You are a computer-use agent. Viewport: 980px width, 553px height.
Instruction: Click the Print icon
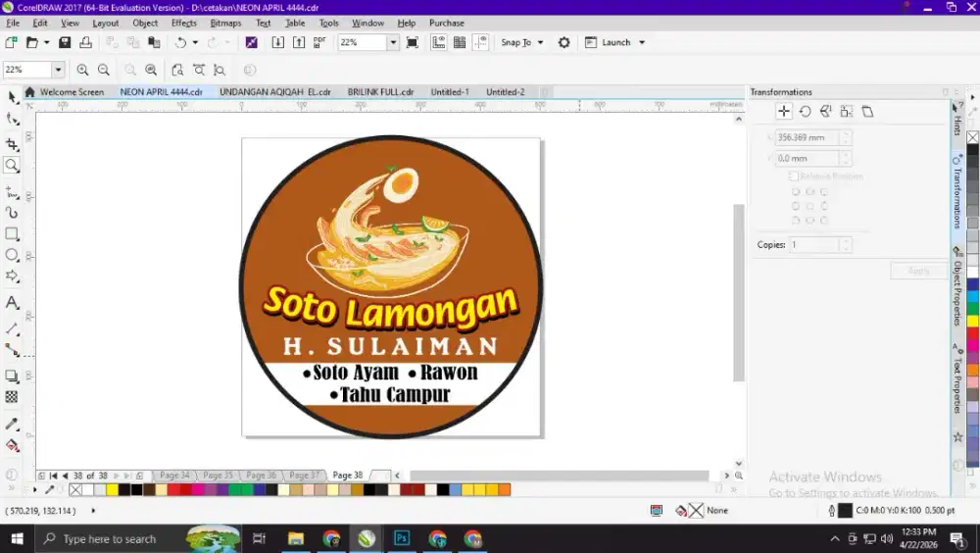(x=85, y=42)
